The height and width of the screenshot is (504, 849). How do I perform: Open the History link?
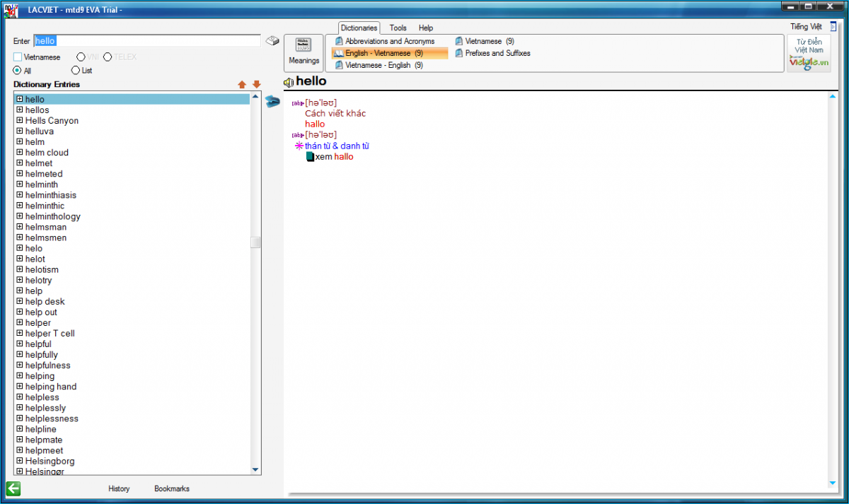click(119, 488)
